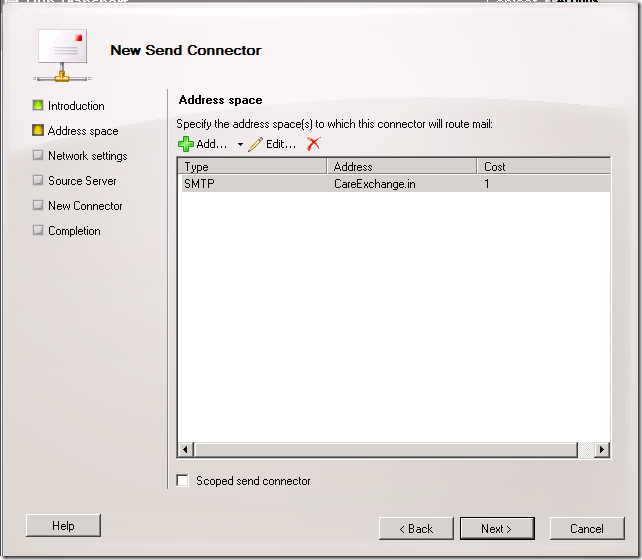This screenshot has width=642, height=560.
Task: Click the Network settings step label
Action: [88, 156]
